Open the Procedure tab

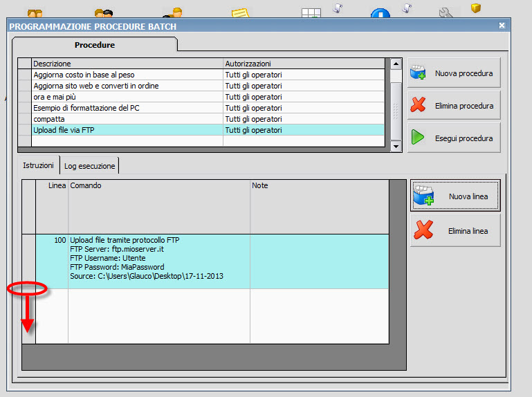95,45
